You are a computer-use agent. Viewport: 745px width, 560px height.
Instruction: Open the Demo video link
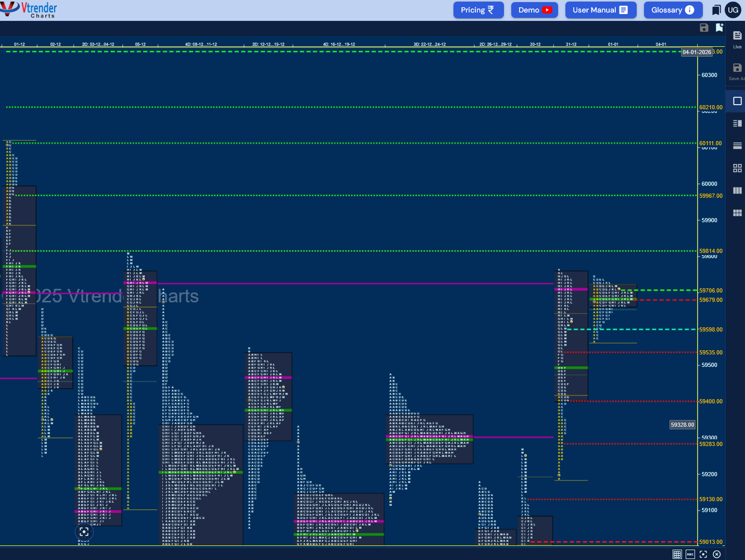point(535,10)
